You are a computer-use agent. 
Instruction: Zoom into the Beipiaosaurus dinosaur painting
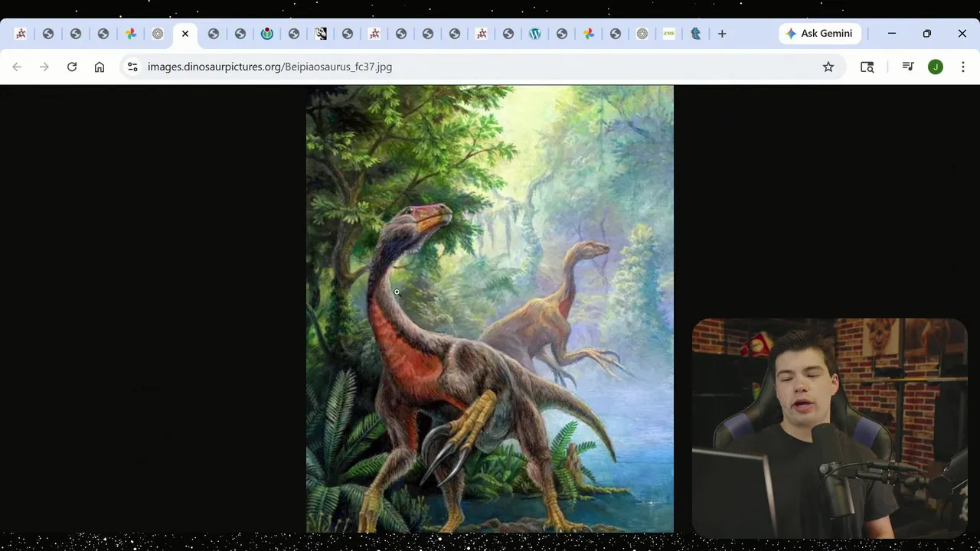[x=490, y=308]
